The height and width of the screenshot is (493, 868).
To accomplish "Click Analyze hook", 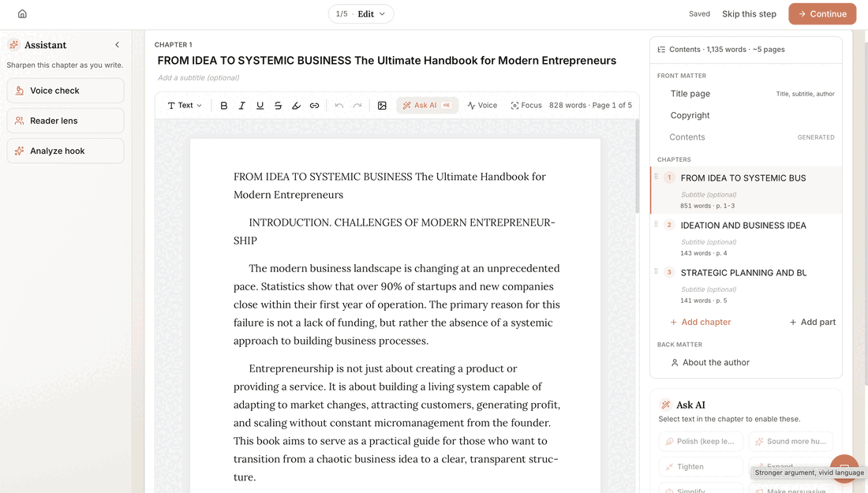I will tap(65, 151).
